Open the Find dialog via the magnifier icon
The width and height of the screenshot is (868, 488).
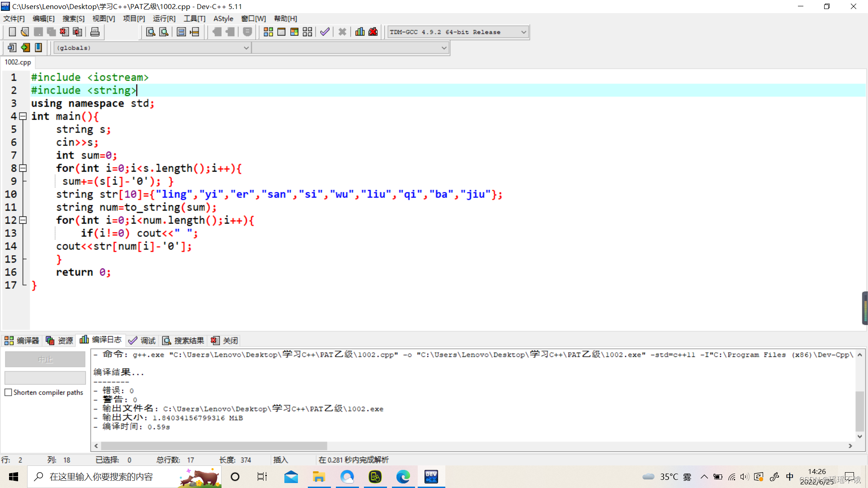click(151, 32)
